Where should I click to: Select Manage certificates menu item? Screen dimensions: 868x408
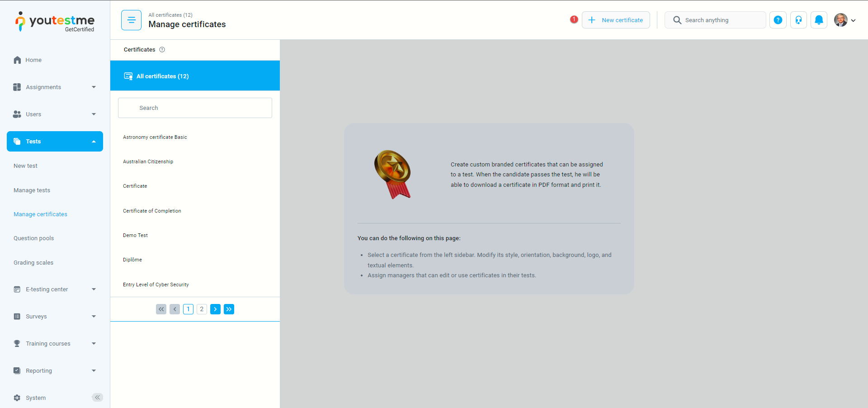click(40, 214)
